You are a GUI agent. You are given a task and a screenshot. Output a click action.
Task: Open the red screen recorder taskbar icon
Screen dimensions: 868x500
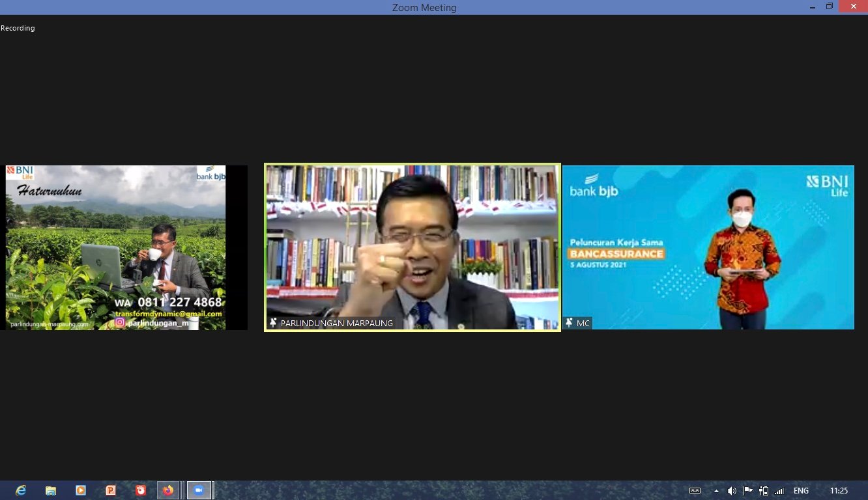click(141, 490)
